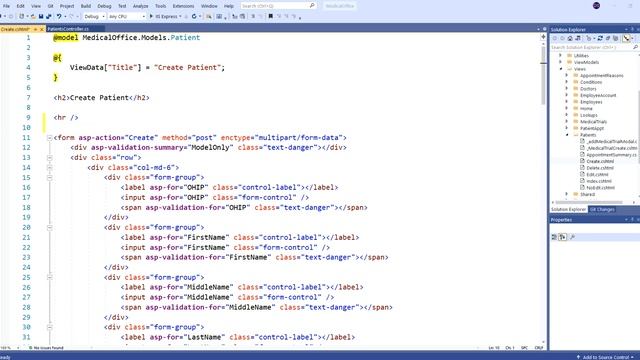This screenshot has width=640, height=360.
Task: Open the File menu
Action: click(7, 6)
